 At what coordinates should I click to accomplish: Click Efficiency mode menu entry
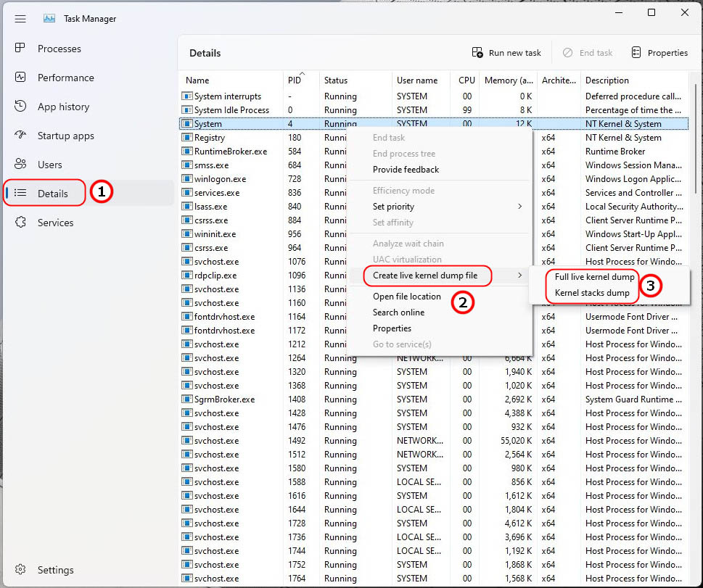click(x=403, y=191)
